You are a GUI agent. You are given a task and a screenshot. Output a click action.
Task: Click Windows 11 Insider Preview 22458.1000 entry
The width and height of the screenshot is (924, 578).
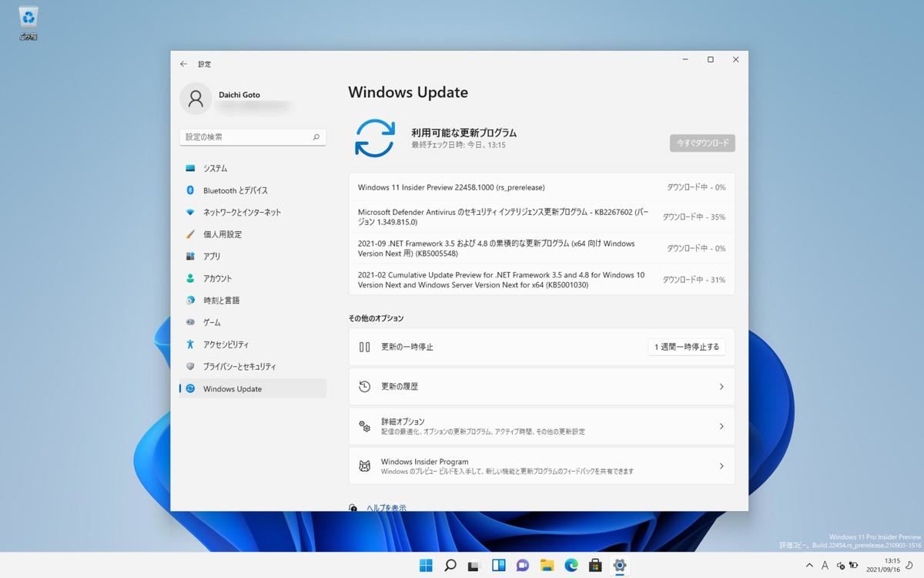(541, 187)
